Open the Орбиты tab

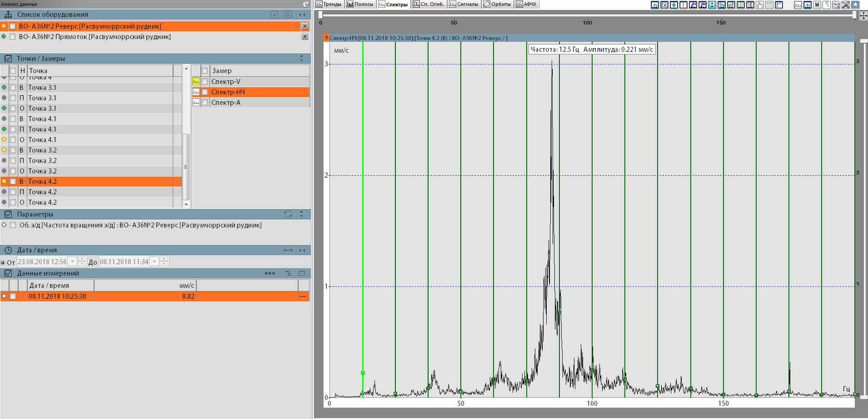point(498,4)
